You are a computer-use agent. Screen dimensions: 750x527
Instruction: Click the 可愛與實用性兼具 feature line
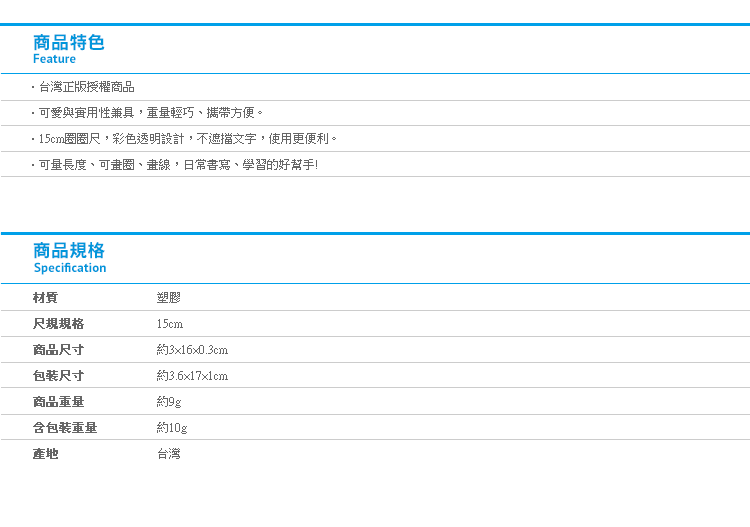tap(150, 113)
